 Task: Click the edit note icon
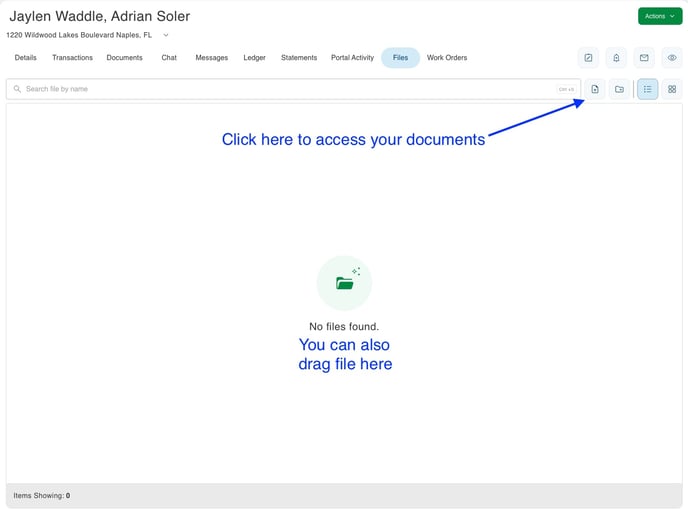point(589,58)
